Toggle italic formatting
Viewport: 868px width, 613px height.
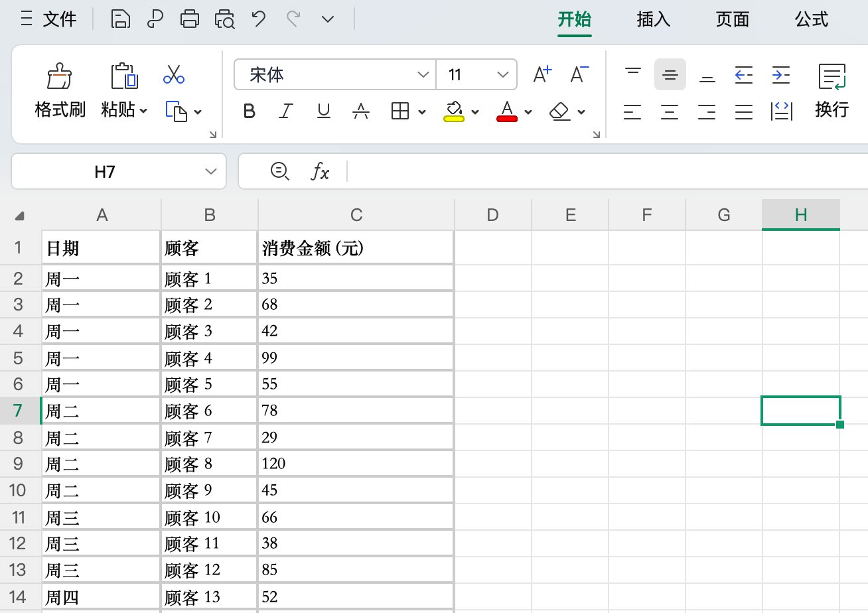tap(285, 111)
